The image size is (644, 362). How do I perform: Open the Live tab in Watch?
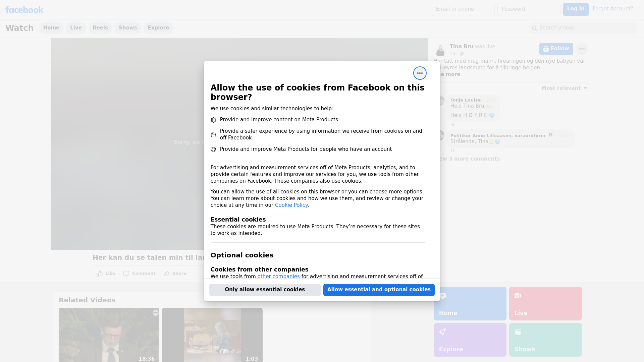(76, 28)
